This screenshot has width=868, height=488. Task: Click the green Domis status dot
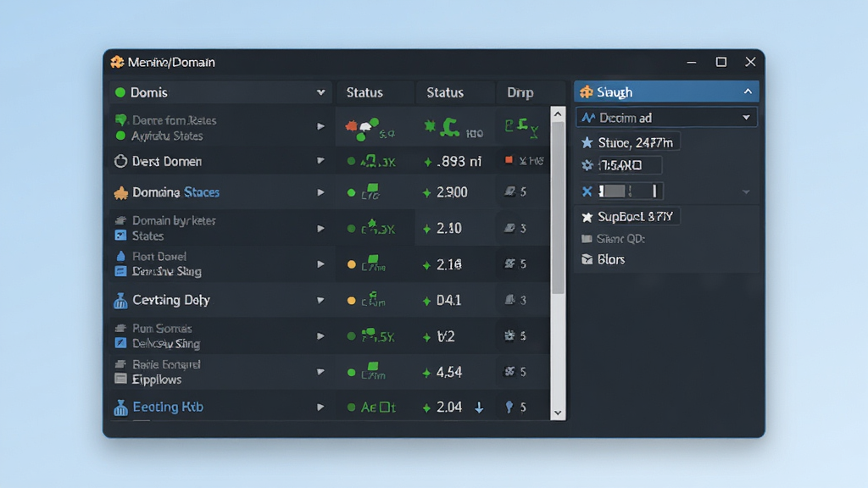click(120, 92)
